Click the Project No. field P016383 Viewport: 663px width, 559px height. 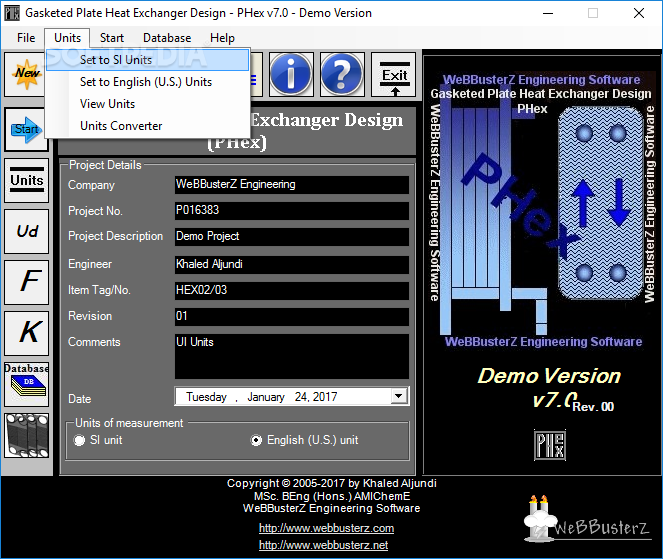tap(292, 211)
